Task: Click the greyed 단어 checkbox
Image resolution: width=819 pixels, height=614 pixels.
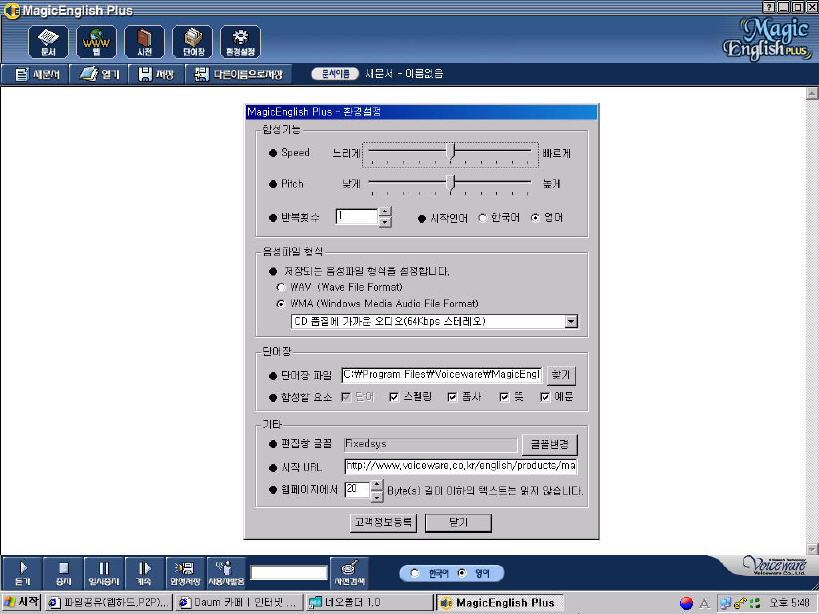Action: point(345,397)
